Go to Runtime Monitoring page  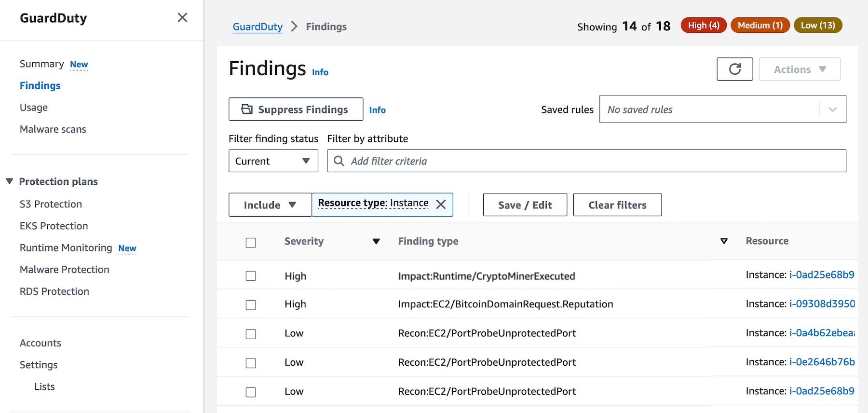point(66,248)
